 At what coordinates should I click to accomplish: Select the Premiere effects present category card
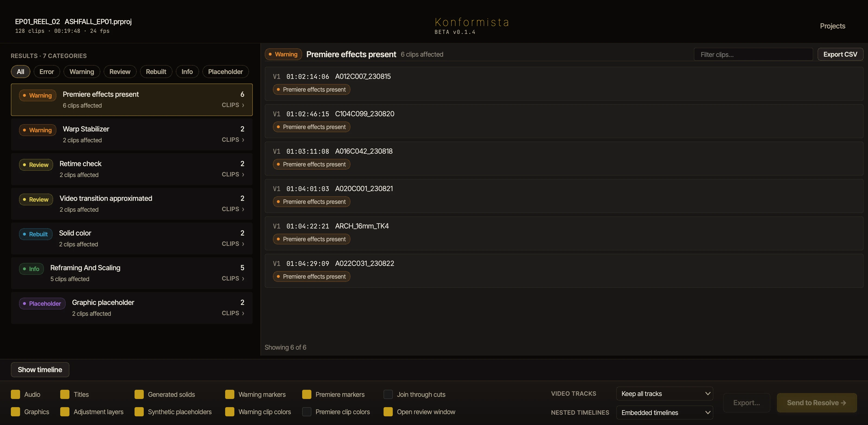pos(132,100)
